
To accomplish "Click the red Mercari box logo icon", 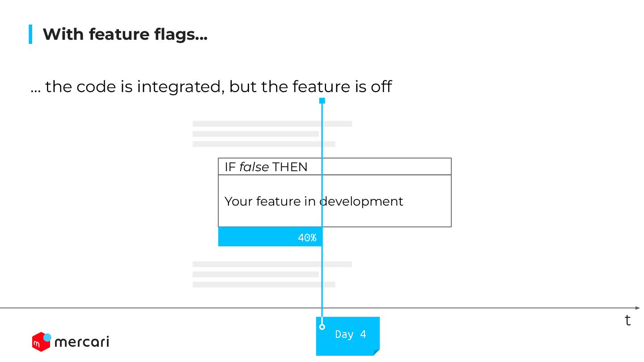I will tap(40, 342).
